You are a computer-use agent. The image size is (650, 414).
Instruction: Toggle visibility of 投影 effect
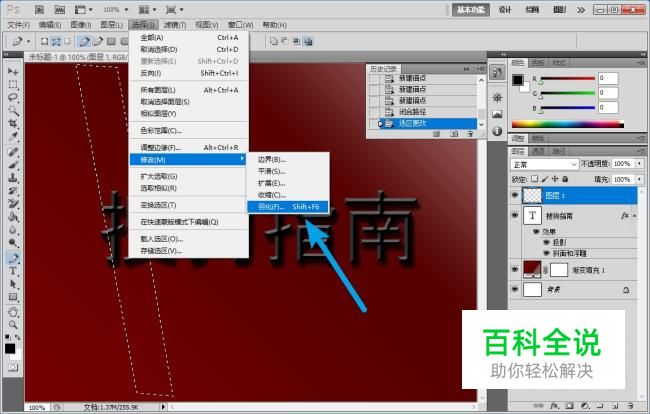coord(546,242)
